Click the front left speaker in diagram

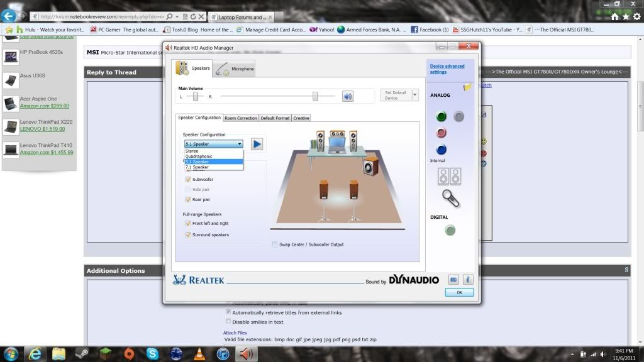[x=320, y=141]
